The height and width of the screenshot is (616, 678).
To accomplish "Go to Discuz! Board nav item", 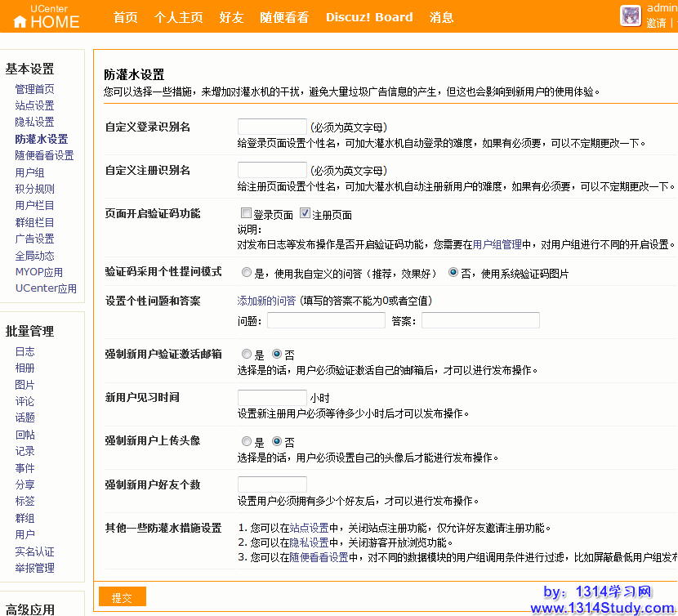I will coord(369,17).
